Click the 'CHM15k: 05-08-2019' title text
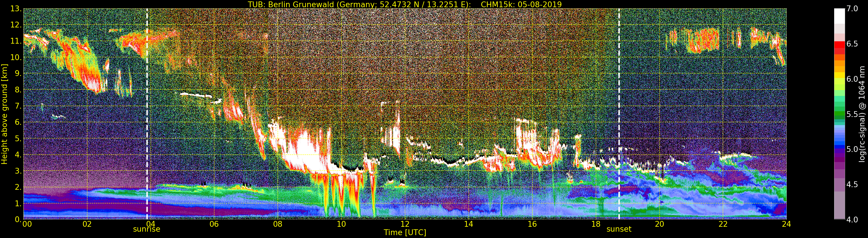This screenshot has height=238, width=868. pyautogui.click(x=521, y=4)
